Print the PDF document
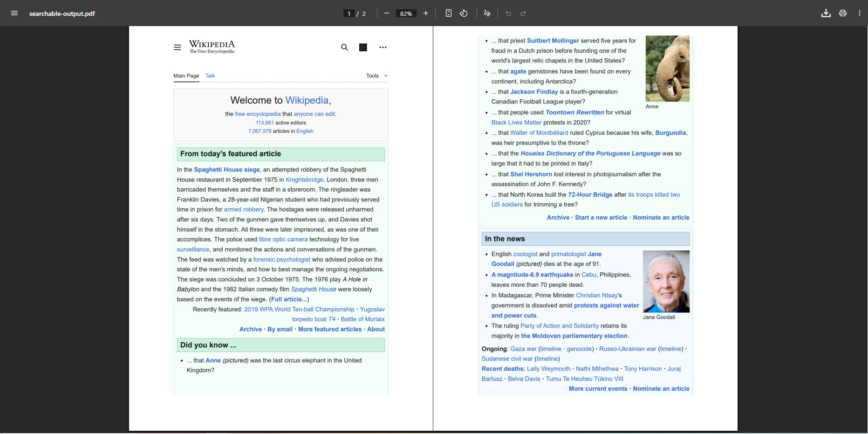This screenshot has height=434, width=868. (x=842, y=14)
